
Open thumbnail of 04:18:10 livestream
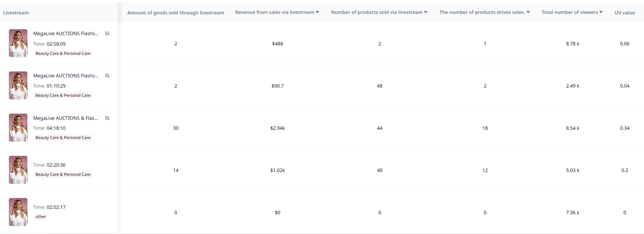click(18, 128)
